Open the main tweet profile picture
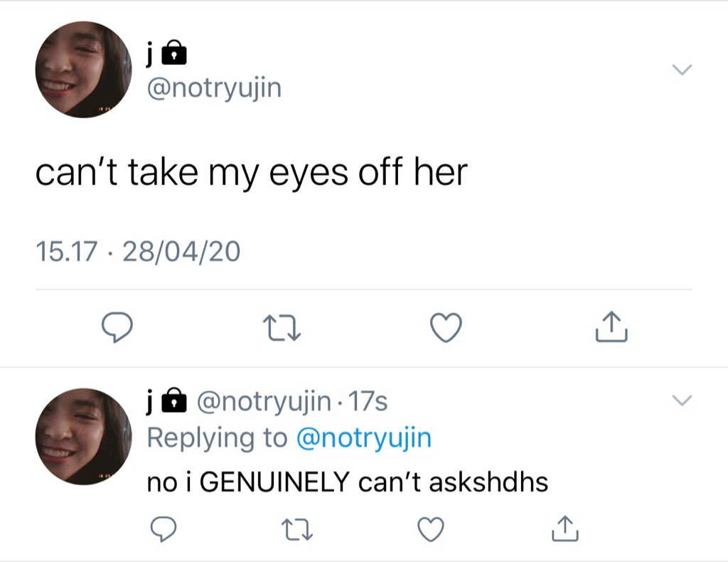The width and height of the screenshot is (728, 562). pos(84,69)
